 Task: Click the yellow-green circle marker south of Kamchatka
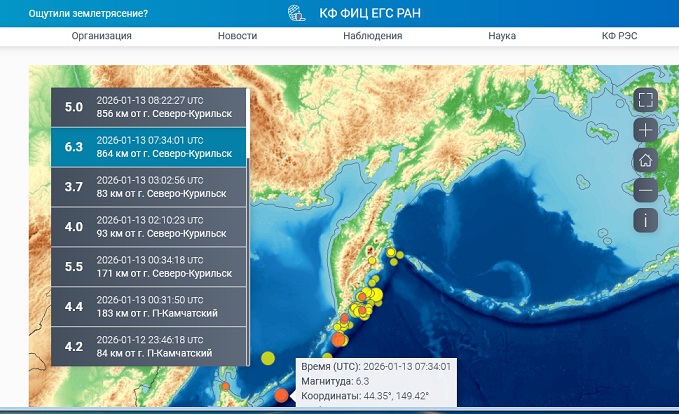pyautogui.click(x=268, y=358)
